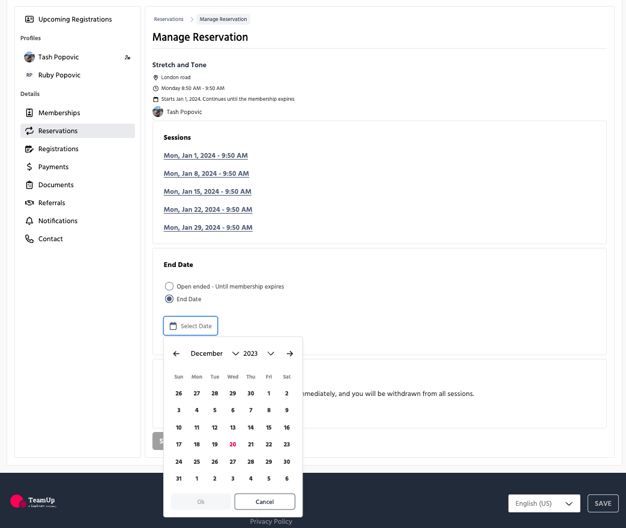Image resolution: width=626 pixels, height=528 pixels.
Task: Click the Memberships sidebar icon
Action: 29,113
